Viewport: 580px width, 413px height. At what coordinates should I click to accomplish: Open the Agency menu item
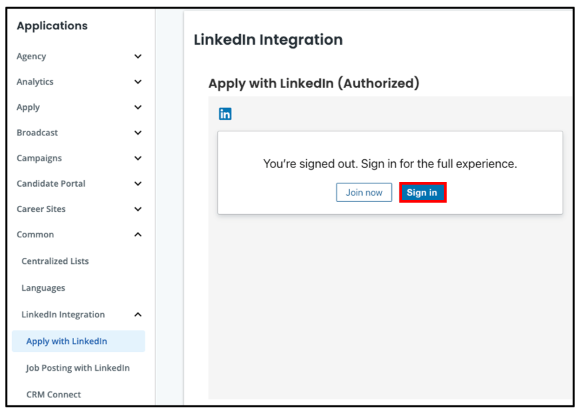click(31, 56)
